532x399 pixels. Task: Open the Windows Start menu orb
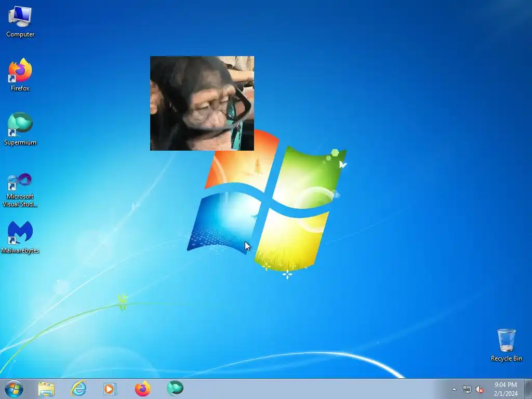pyautogui.click(x=14, y=389)
